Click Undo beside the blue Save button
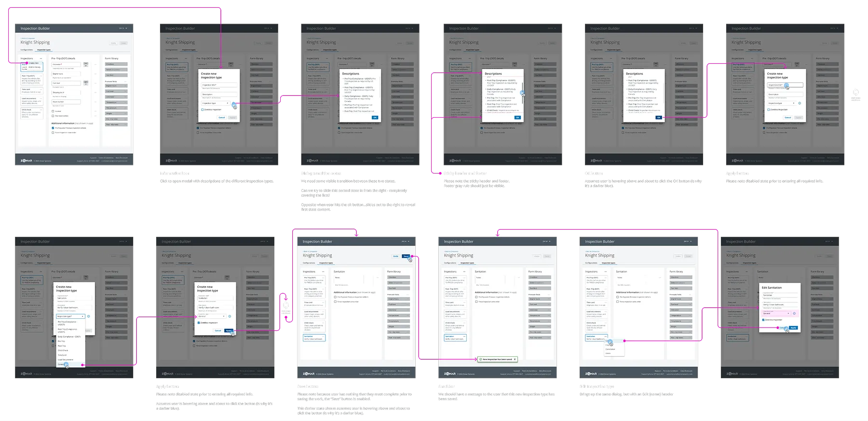This screenshot has height=421, width=868. point(395,256)
